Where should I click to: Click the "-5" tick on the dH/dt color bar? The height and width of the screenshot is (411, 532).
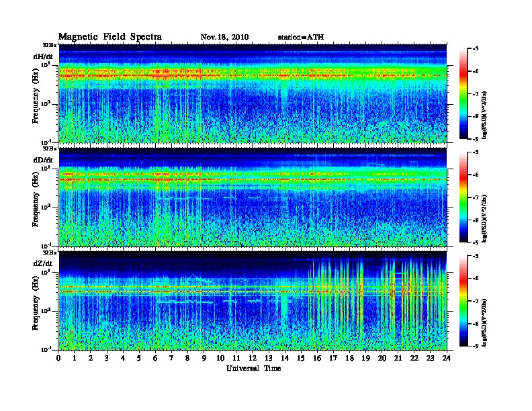[476, 49]
